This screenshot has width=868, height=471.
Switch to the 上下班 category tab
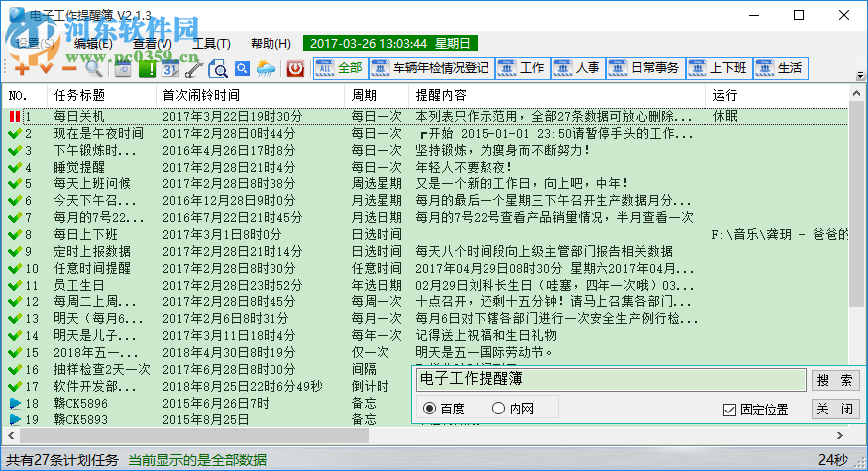[x=719, y=68]
